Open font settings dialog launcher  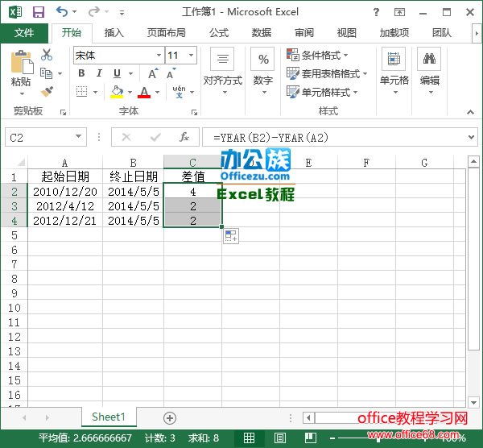coord(194,113)
